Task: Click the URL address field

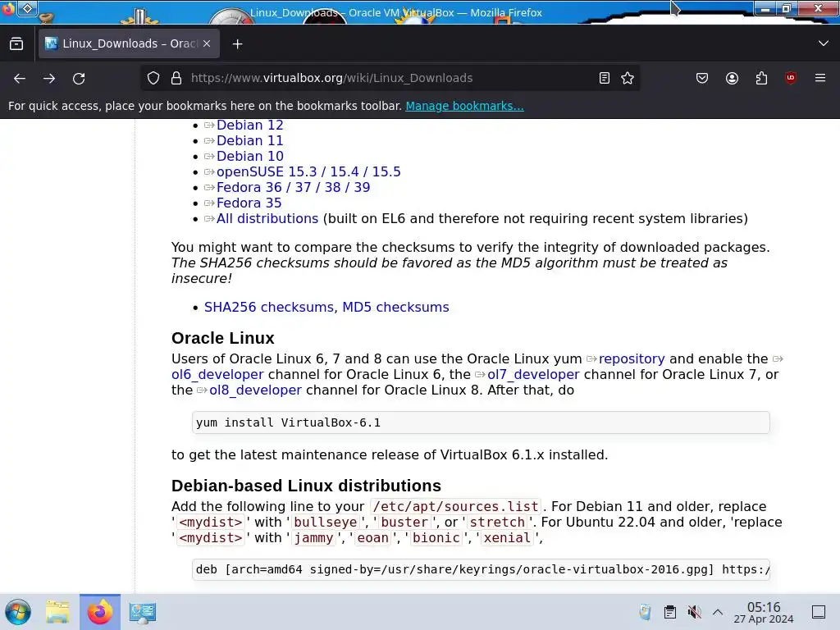Action: [x=391, y=78]
